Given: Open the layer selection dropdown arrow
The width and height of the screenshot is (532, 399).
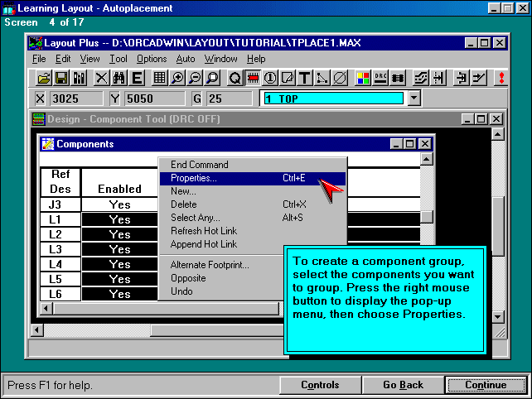Looking at the screenshot, I should (414, 99).
